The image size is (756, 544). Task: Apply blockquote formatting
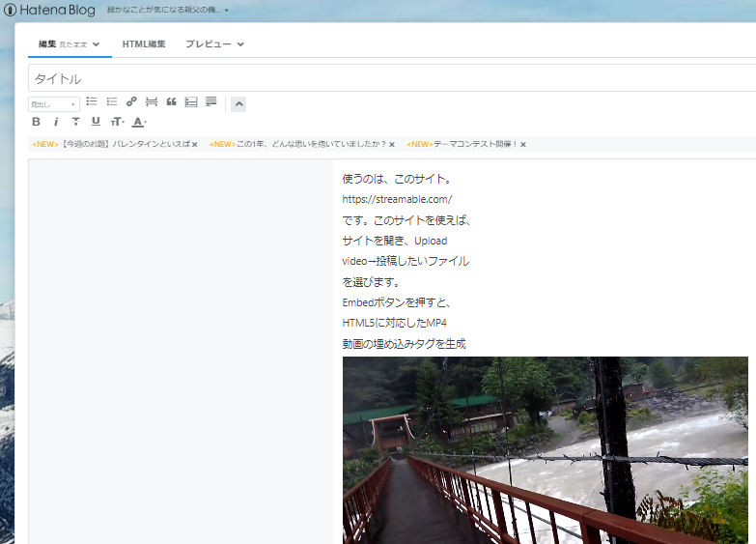tap(171, 101)
